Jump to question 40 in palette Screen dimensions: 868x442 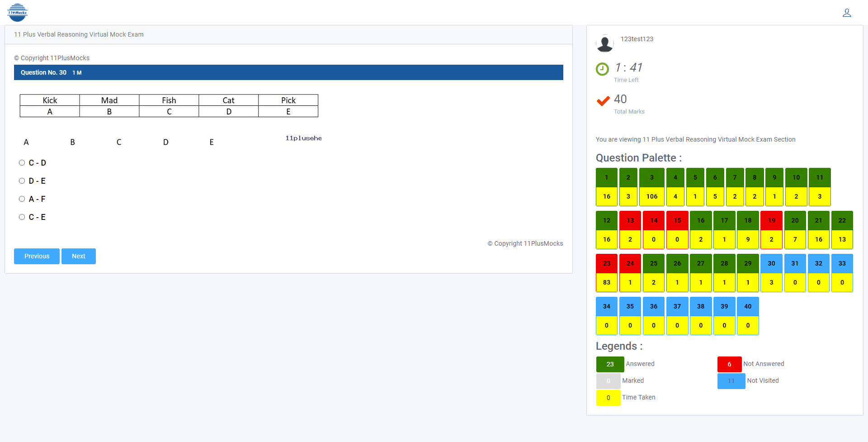point(748,307)
